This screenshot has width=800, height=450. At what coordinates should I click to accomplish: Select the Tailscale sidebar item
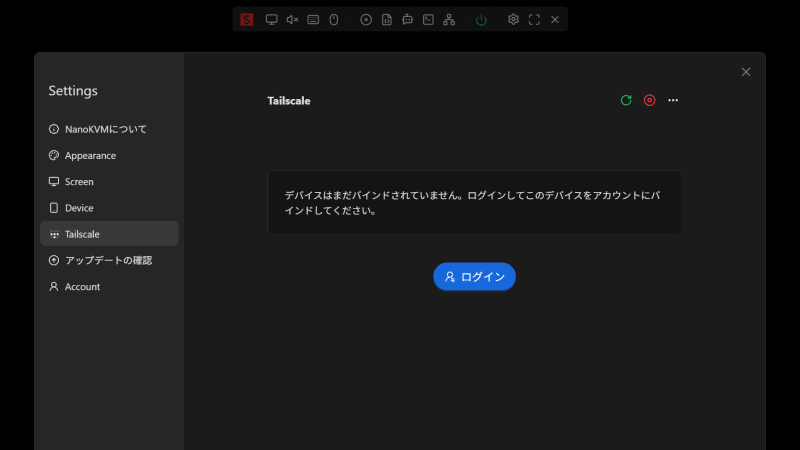(x=109, y=234)
